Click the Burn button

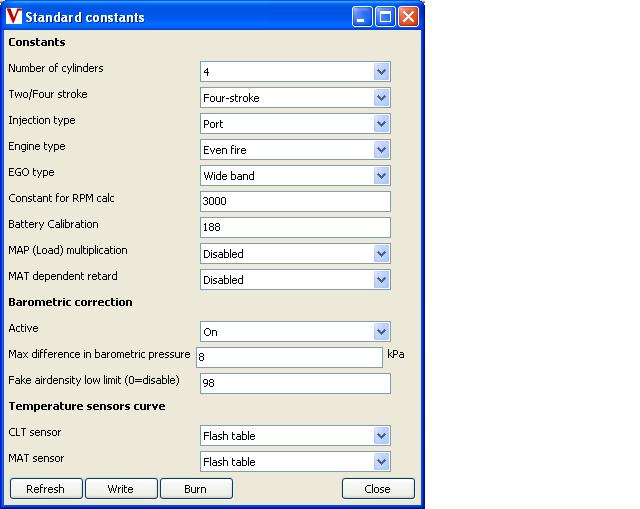coord(196,489)
